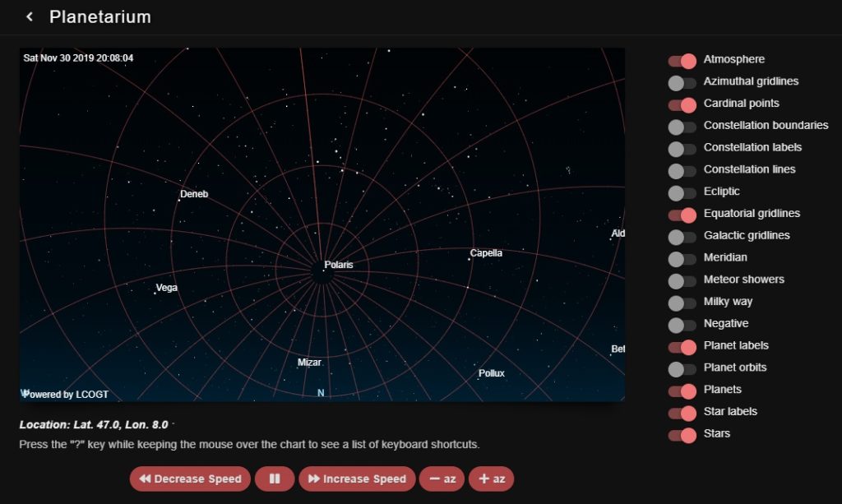Disable Equatorial gridlines
This screenshot has width=842, height=504.
point(681,214)
